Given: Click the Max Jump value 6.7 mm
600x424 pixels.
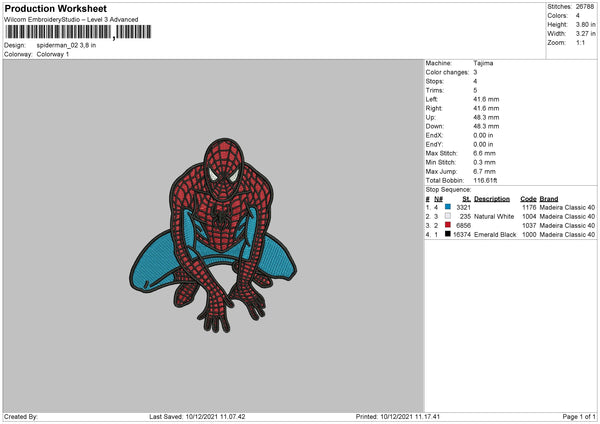Looking at the screenshot, I should pos(484,171).
